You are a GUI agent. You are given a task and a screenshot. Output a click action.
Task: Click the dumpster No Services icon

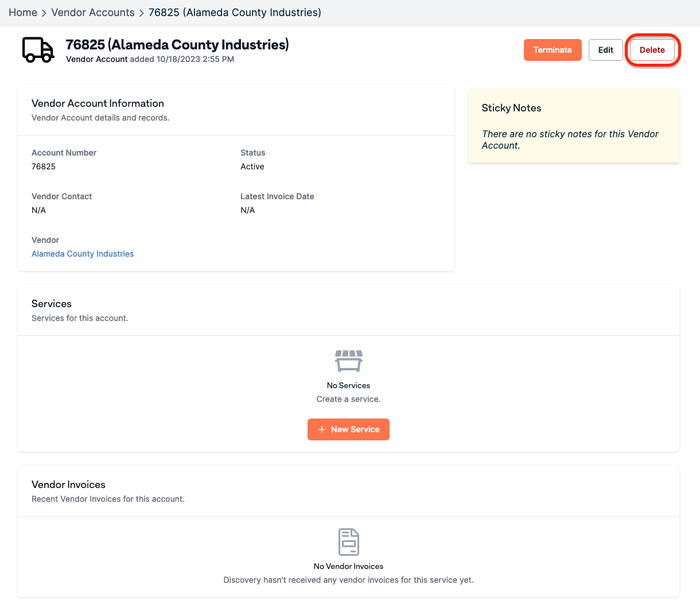[349, 361]
